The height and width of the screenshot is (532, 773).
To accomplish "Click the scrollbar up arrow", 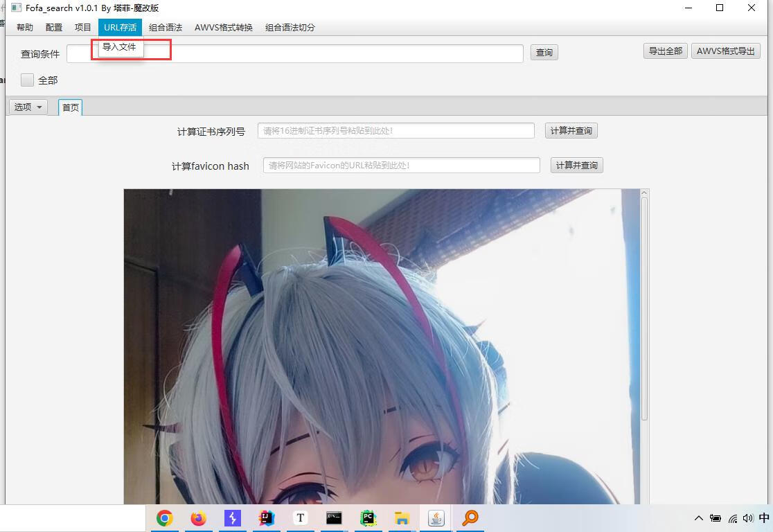I will click(644, 193).
